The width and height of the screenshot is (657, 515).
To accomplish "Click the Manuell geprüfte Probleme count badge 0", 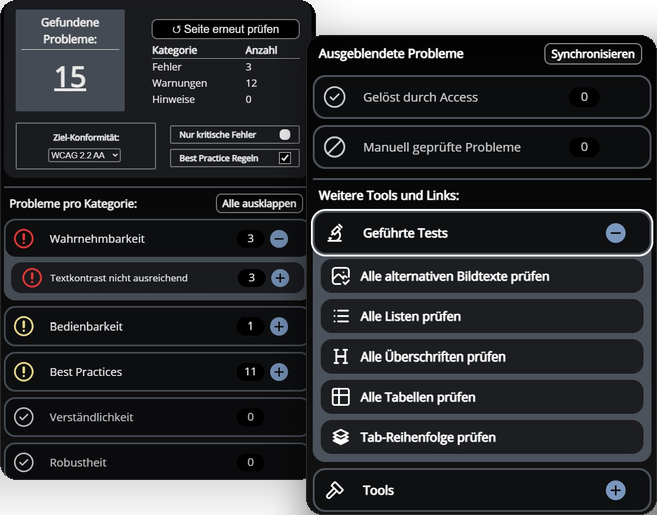I will (x=584, y=147).
